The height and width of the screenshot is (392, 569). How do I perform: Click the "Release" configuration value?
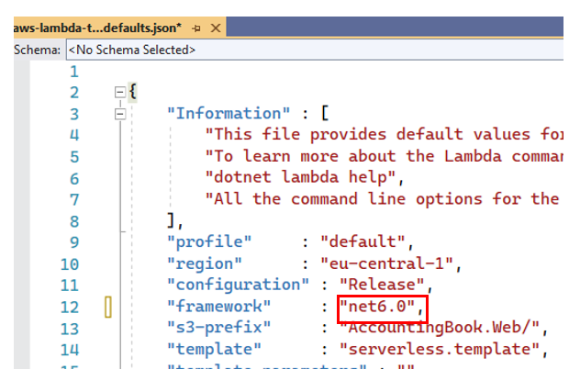pyautogui.click(x=381, y=285)
